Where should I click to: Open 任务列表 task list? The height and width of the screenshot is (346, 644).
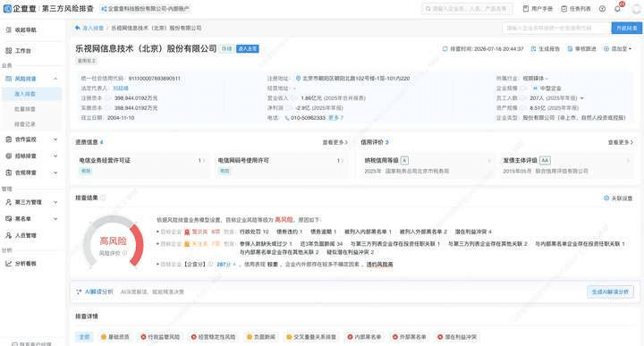576,9
